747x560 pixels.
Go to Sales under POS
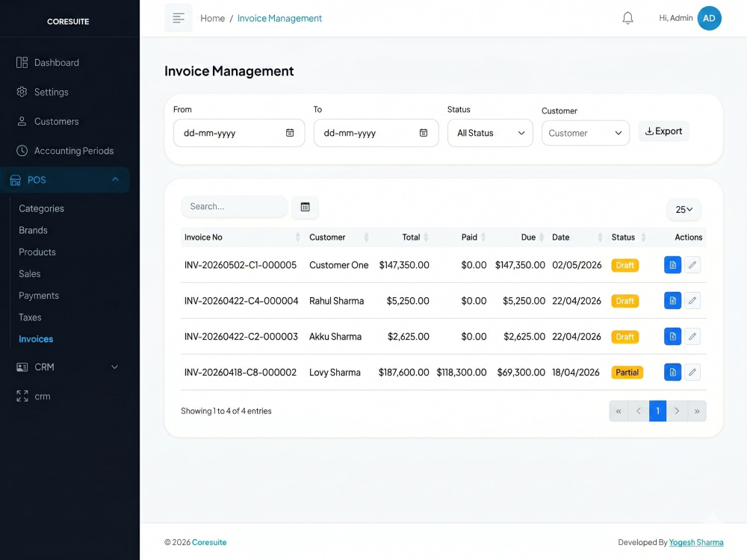30,274
